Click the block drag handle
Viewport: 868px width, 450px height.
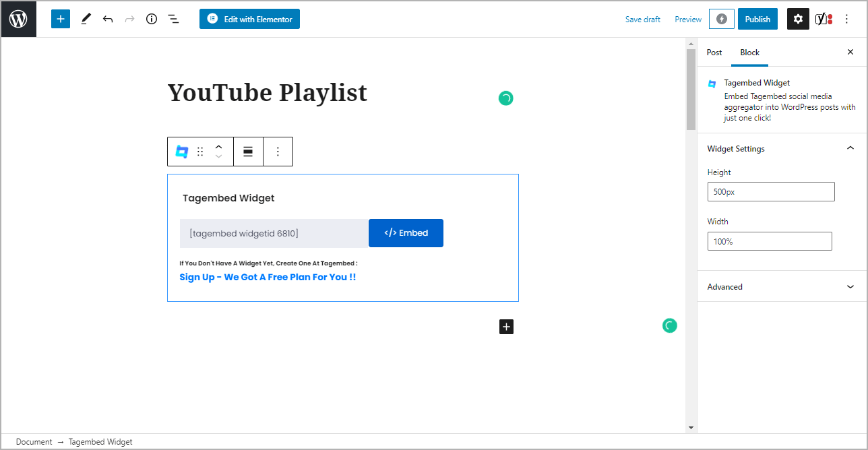[200, 152]
